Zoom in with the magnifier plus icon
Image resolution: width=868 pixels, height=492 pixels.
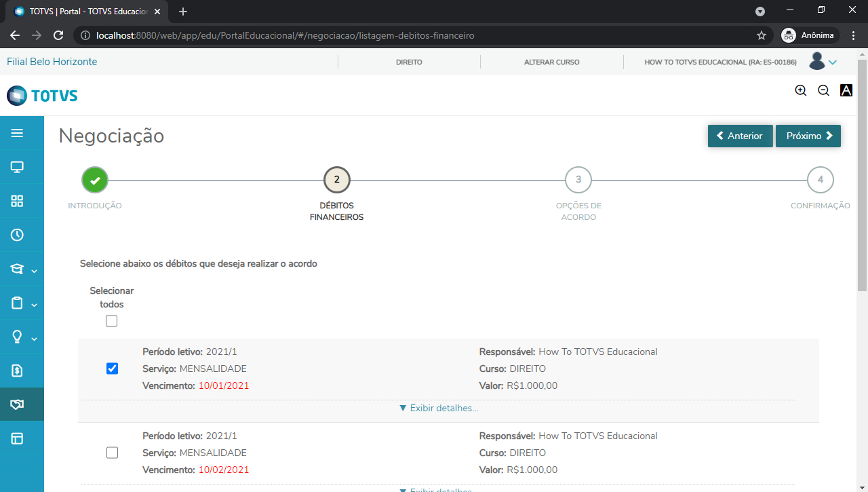[801, 90]
